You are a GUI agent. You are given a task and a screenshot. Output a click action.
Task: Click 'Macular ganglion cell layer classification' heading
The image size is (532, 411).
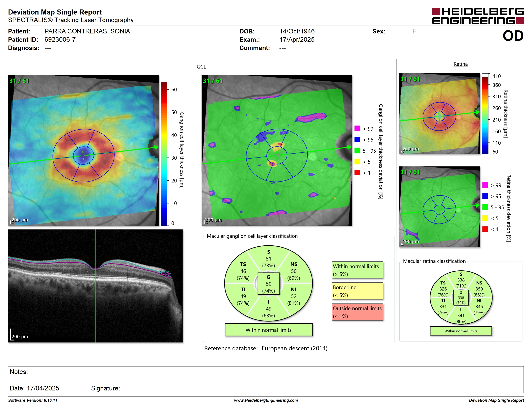click(x=252, y=236)
